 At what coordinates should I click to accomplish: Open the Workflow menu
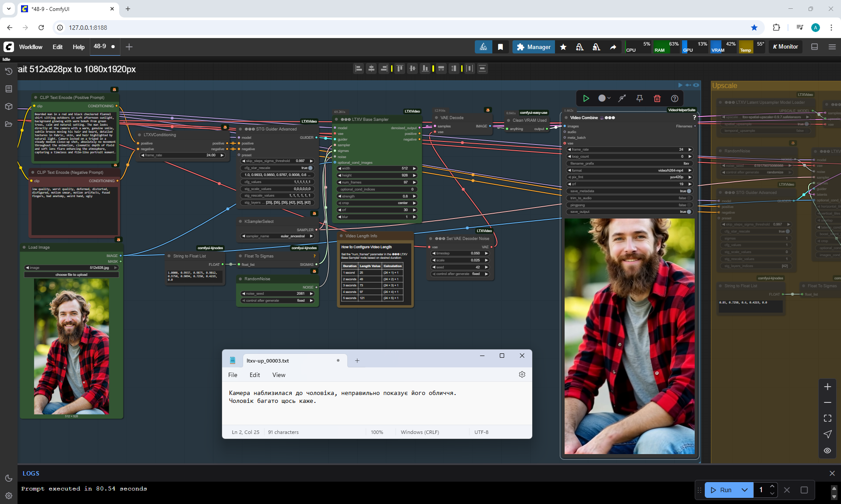(x=31, y=47)
